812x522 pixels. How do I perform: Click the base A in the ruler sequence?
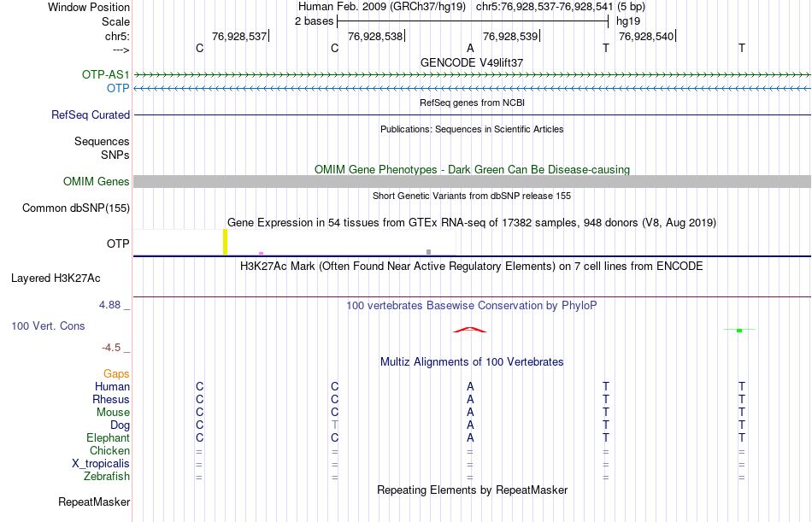pyautogui.click(x=470, y=48)
